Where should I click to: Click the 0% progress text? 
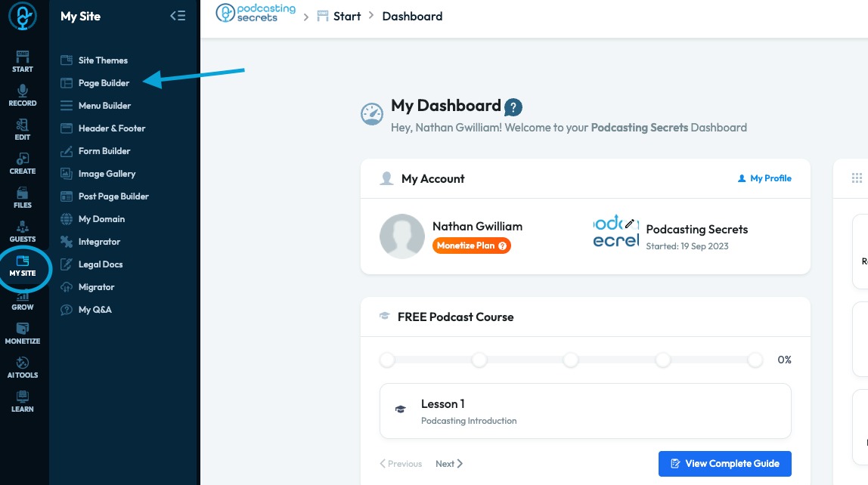[784, 360]
